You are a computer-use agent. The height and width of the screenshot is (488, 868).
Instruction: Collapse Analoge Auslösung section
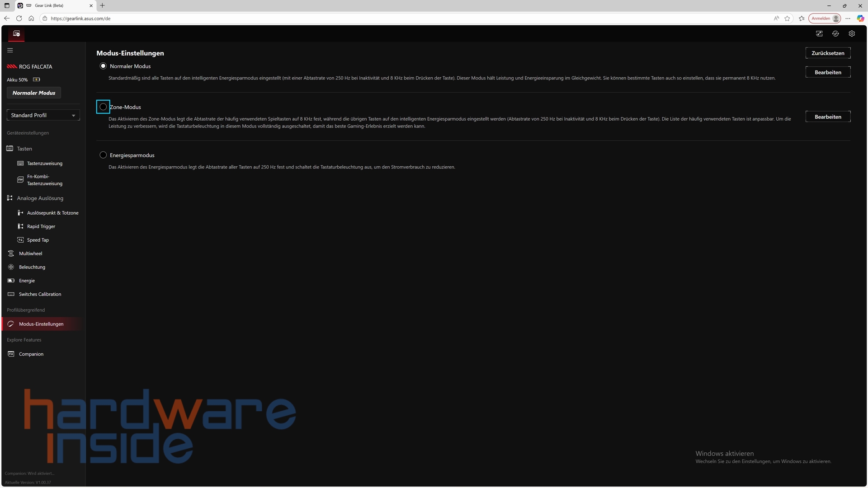coord(40,198)
